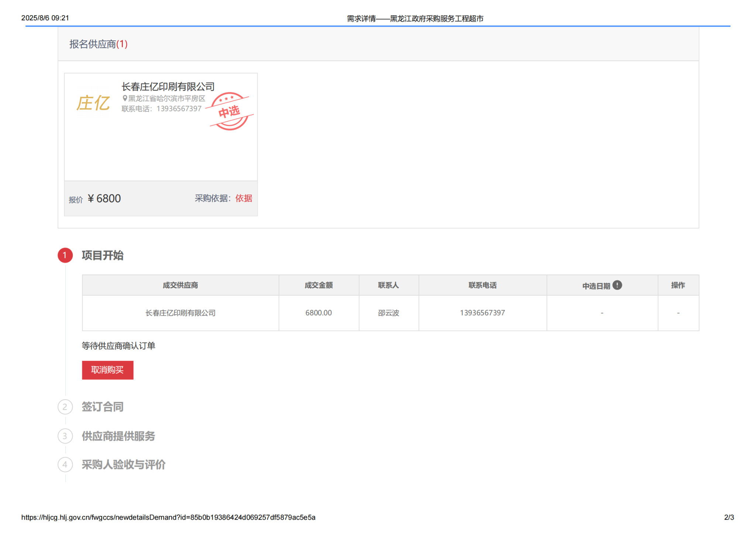
Task: Select the 项目开始 step heading
Action: (x=102, y=255)
